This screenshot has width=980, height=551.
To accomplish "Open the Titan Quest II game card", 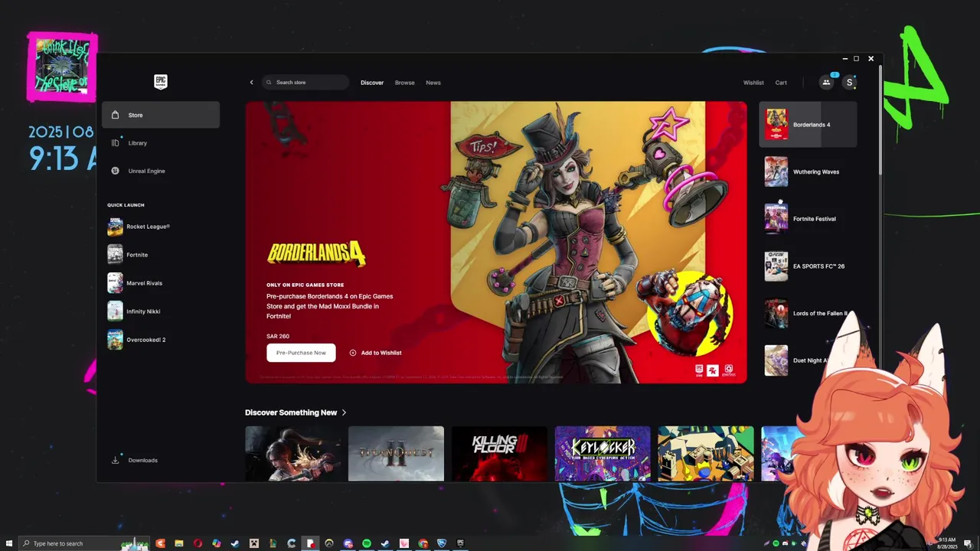I will (x=396, y=453).
